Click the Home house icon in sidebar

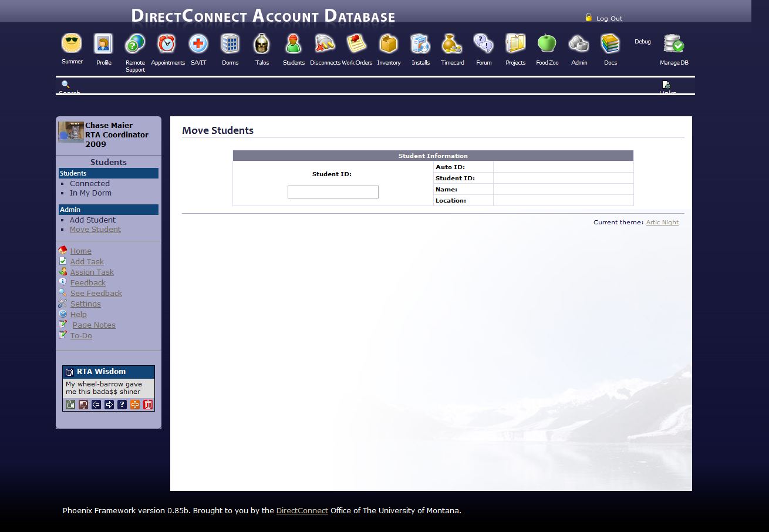(63, 250)
